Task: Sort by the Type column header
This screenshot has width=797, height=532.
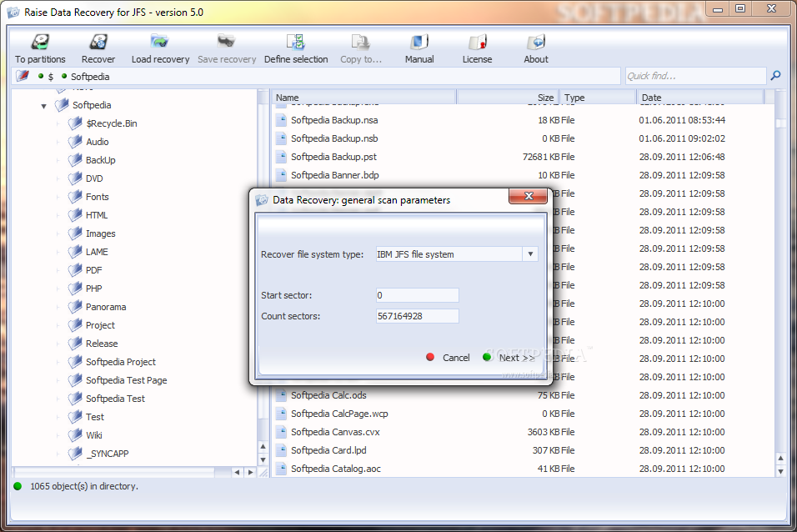Action: [598, 97]
